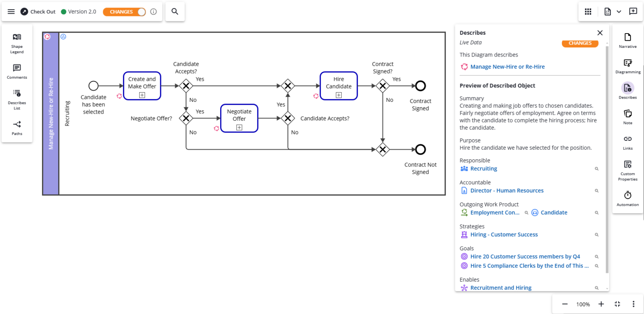Open the search tool
Image resolution: width=644 pixels, height=314 pixels.
[174, 11]
